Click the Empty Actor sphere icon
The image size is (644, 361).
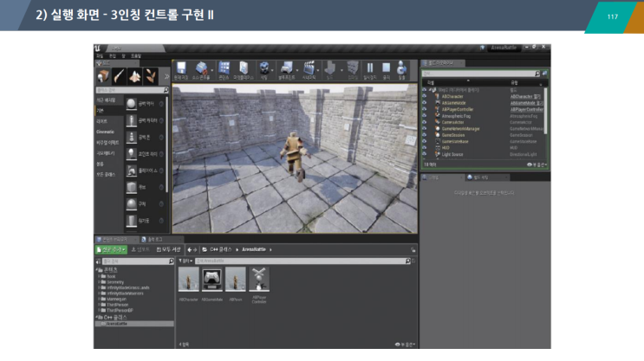131,104
